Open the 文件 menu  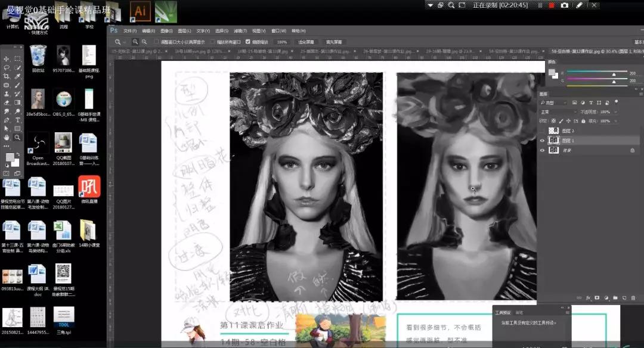(130, 30)
